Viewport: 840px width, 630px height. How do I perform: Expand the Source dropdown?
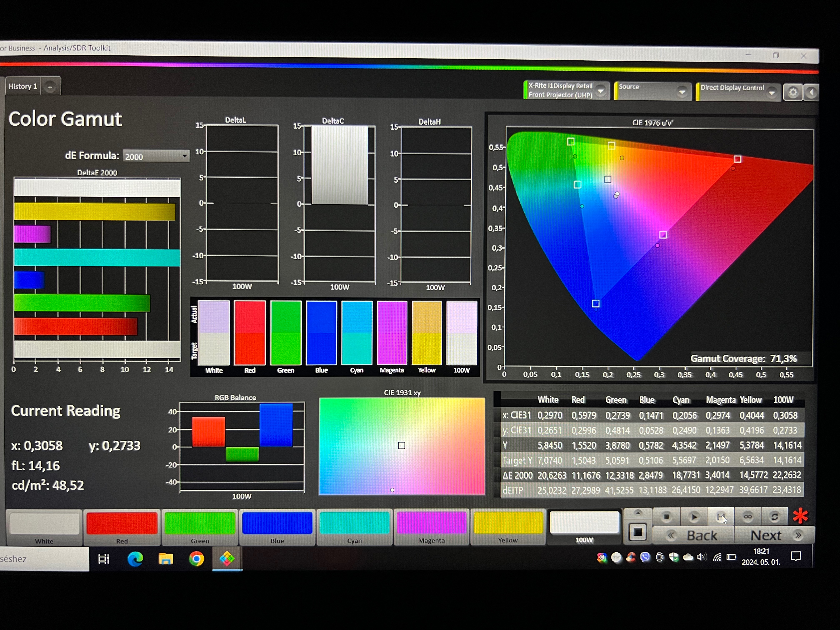click(682, 91)
